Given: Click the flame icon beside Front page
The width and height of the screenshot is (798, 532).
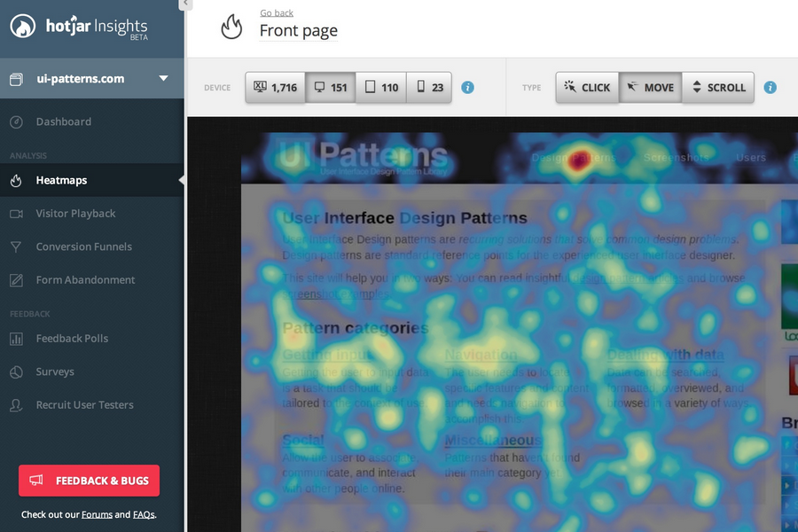Looking at the screenshot, I should click(x=231, y=27).
